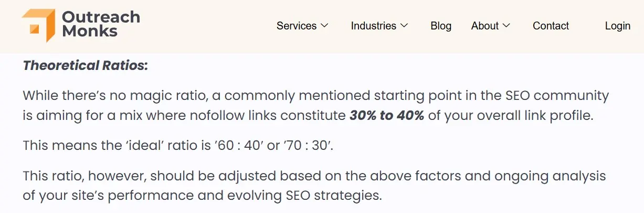The width and height of the screenshot is (644, 213).
Task: Click the "Theoretical Ratios:" heading
Action: coord(85,66)
